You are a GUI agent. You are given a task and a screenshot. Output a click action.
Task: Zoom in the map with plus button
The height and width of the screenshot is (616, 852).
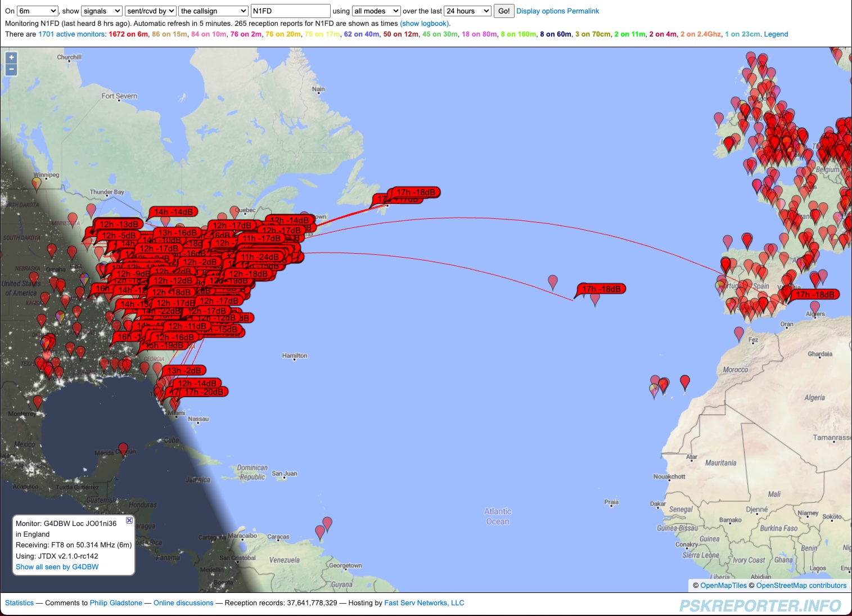pyautogui.click(x=11, y=58)
